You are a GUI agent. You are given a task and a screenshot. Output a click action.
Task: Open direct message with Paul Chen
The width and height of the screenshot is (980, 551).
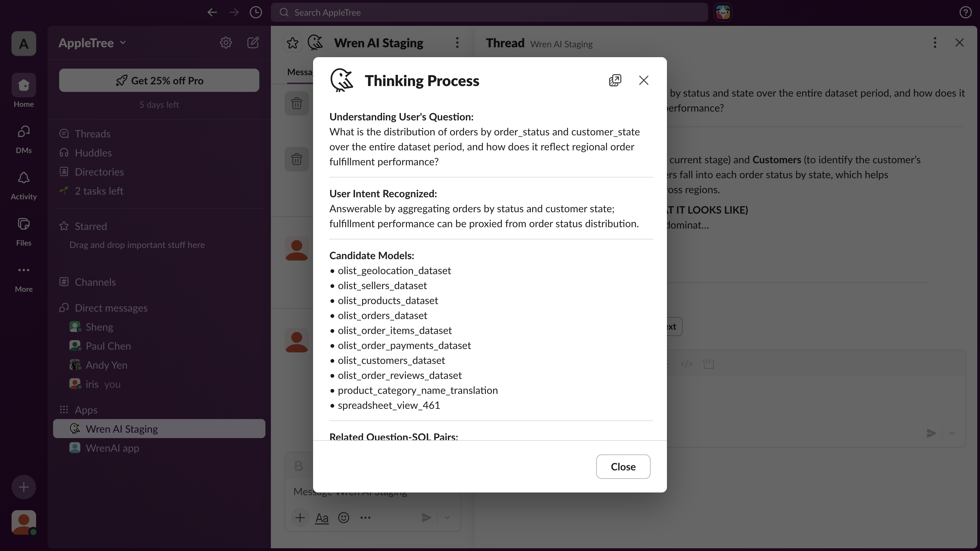coord(109,346)
